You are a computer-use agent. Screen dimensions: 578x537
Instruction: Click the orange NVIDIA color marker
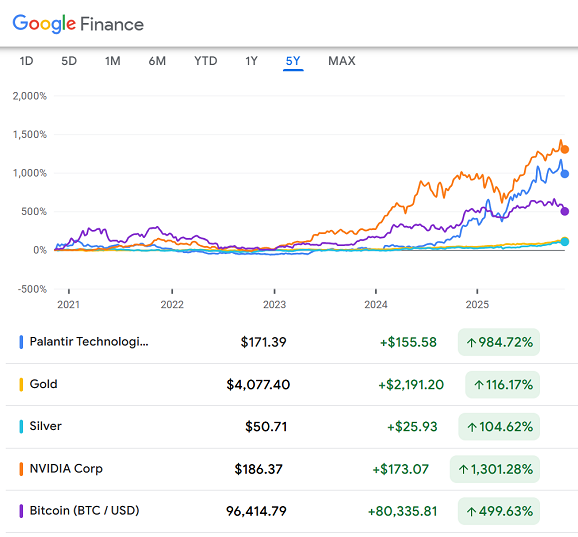pyautogui.click(x=21, y=469)
